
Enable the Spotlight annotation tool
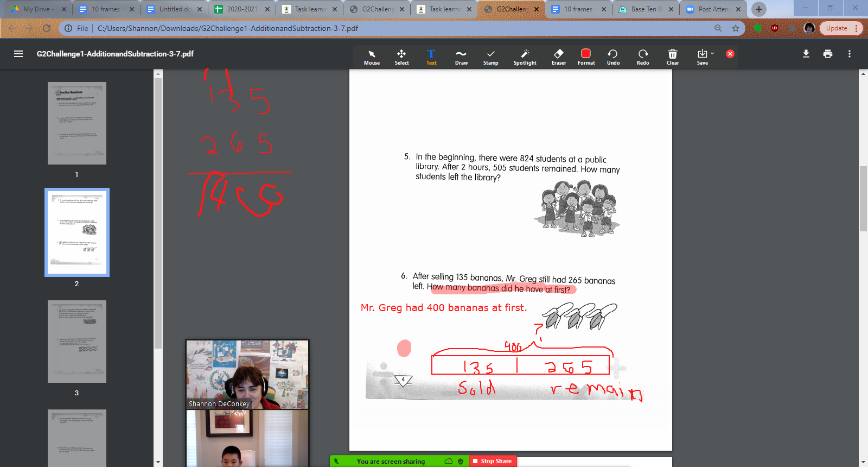(525, 56)
